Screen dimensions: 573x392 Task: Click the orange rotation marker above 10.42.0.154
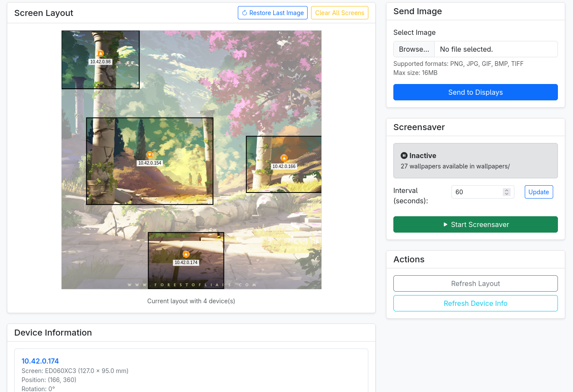point(149,155)
